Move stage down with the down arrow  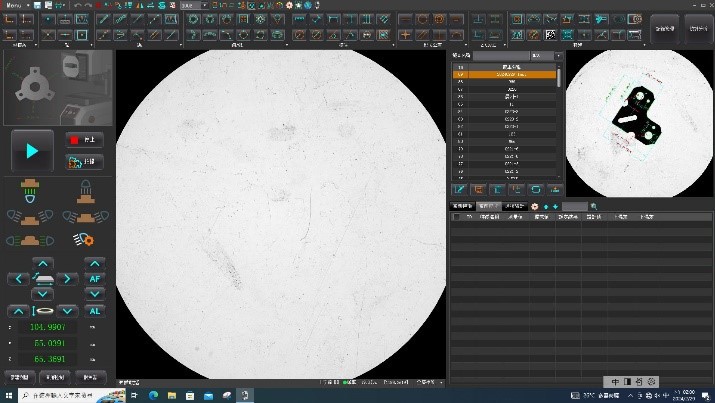coord(43,294)
